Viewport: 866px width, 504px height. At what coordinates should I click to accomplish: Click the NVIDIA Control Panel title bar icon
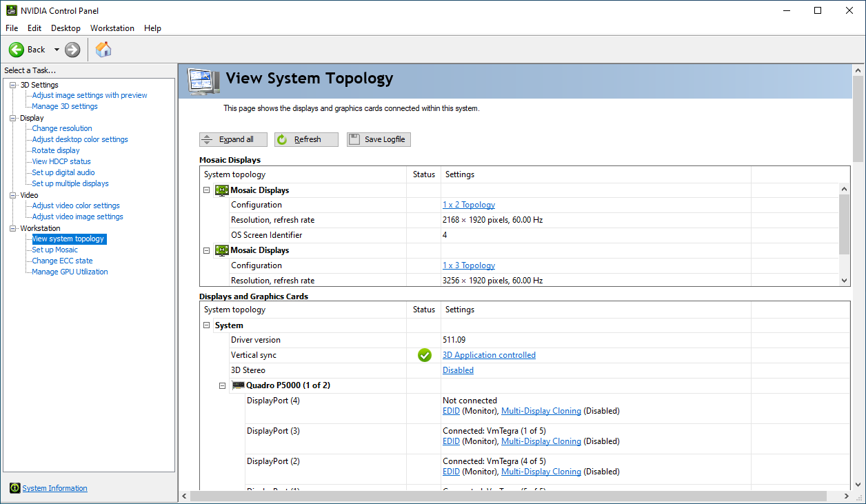pos(11,10)
